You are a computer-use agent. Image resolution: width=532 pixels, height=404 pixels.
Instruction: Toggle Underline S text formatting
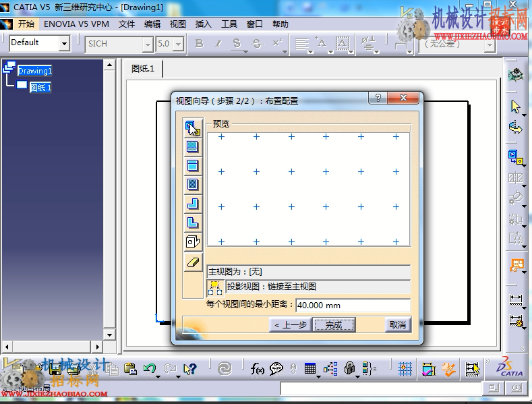pyautogui.click(x=237, y=43)
